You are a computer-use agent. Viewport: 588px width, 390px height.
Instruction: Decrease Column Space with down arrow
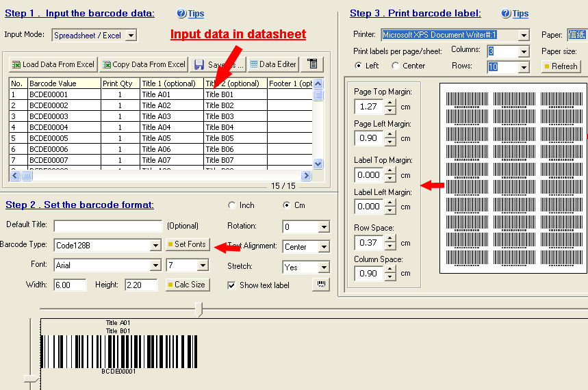point(390,277)
